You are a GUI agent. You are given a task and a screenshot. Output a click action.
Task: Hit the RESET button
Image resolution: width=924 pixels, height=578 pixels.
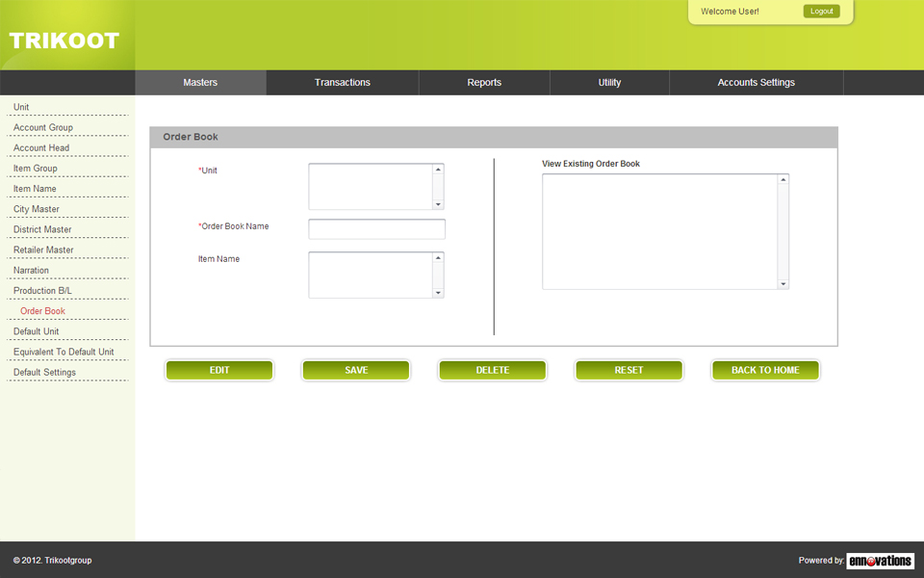pyautogui.click(x=629, y=370)
